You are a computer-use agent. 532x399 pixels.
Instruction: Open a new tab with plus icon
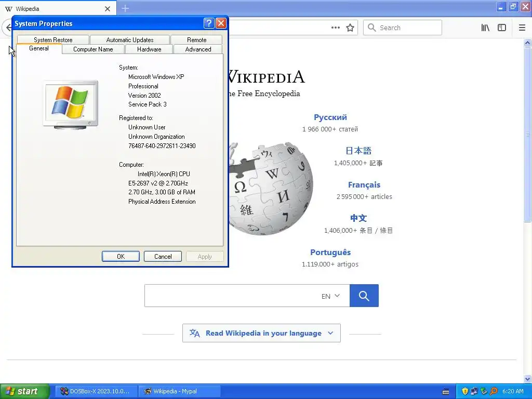coord(125,8)
